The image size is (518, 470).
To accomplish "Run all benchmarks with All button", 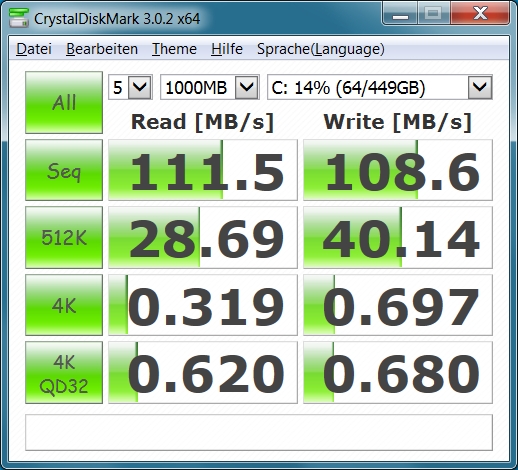I will click(64, 102).
